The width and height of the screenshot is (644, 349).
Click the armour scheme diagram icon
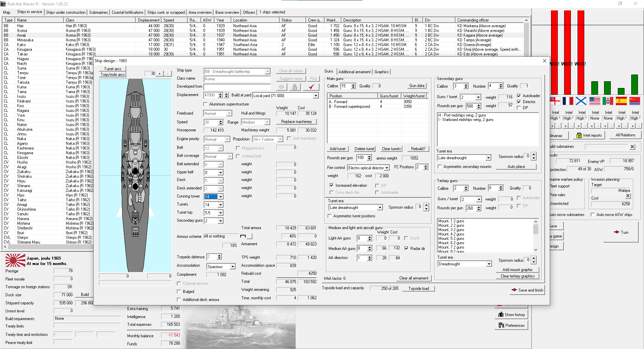click(x=243, y=236)
